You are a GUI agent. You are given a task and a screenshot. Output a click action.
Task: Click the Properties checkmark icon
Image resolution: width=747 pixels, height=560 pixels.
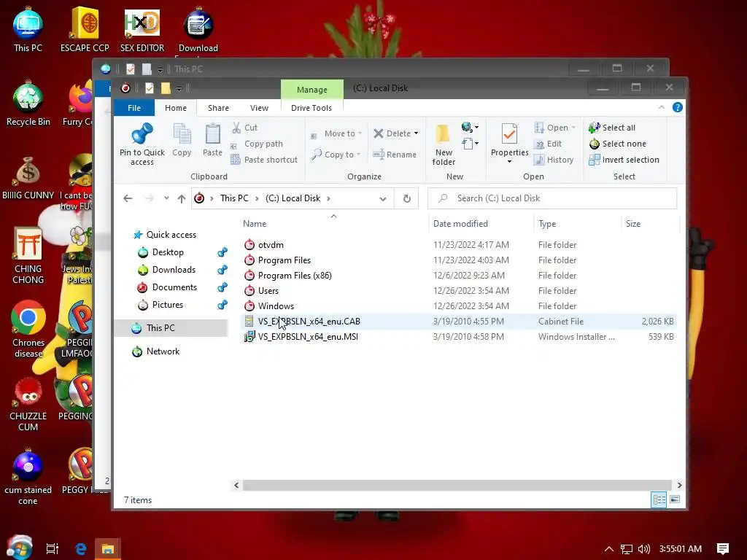click(509, 134)
